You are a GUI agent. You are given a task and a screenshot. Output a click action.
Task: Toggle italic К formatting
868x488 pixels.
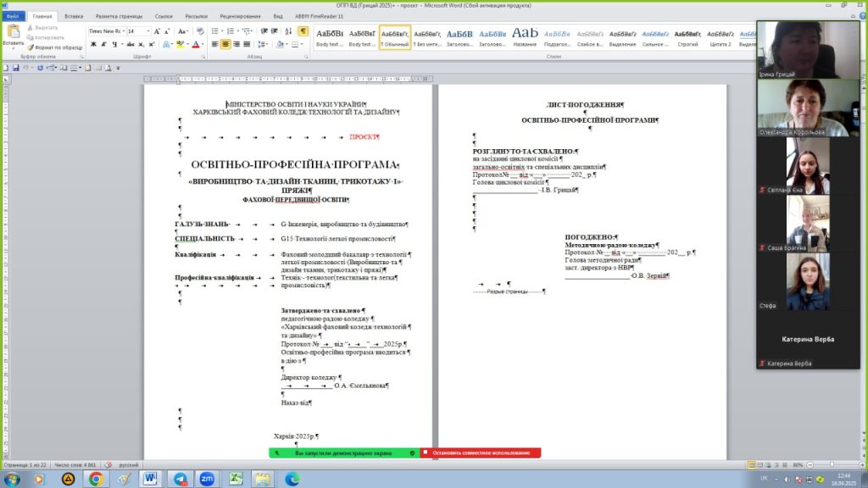pos(104,44)
